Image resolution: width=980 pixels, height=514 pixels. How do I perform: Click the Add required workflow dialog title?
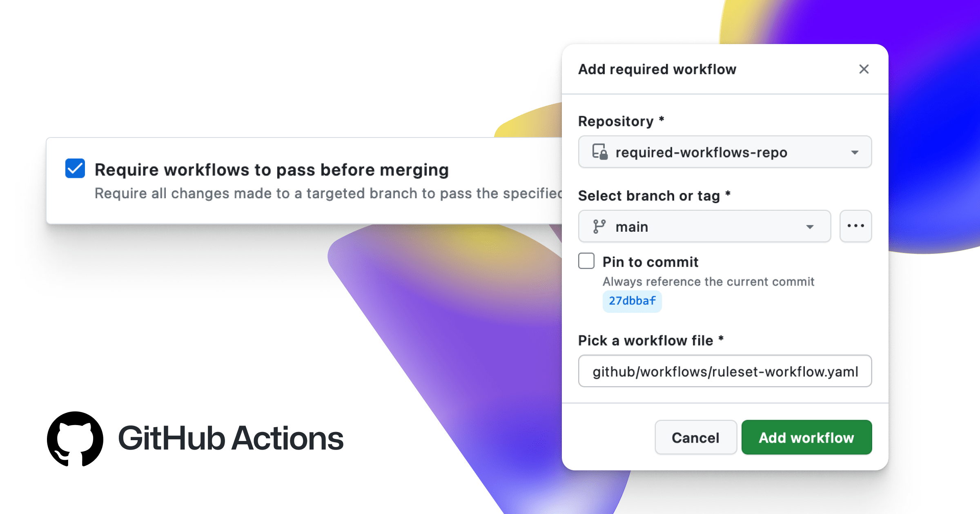click(657, 69)
